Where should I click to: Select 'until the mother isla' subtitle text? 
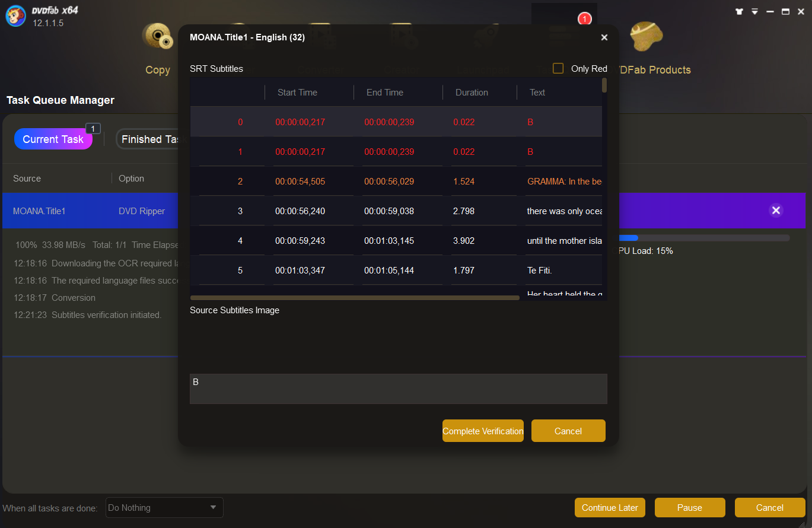[x=565, y=241]
